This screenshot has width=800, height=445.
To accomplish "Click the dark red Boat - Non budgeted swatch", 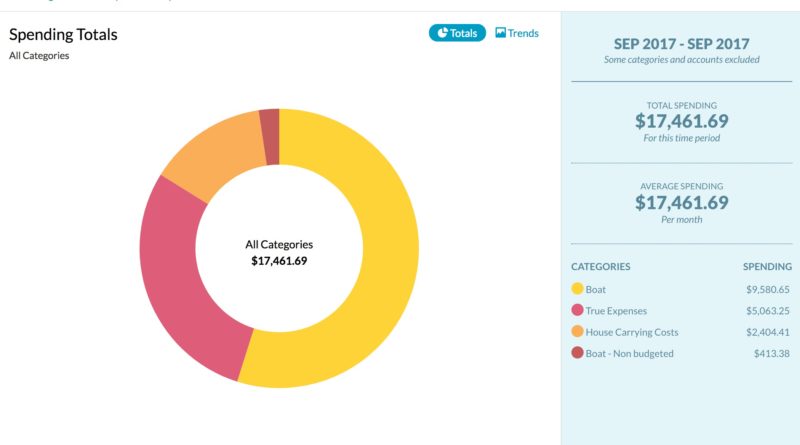I will pos(577,353).
